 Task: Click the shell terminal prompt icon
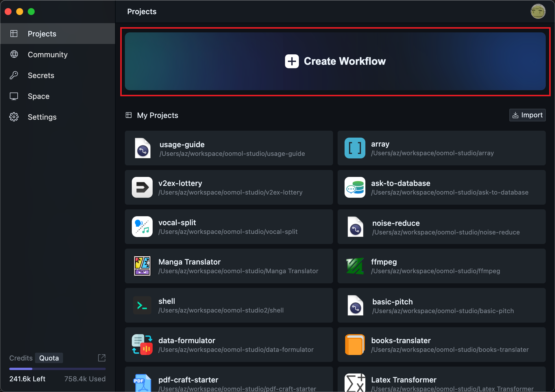point(142,305)
